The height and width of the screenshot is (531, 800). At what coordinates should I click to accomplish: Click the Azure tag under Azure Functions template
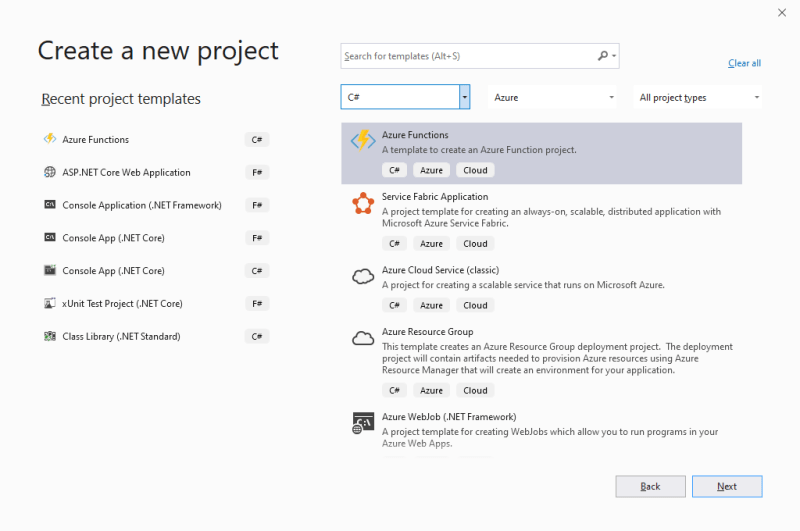point(431,170)
